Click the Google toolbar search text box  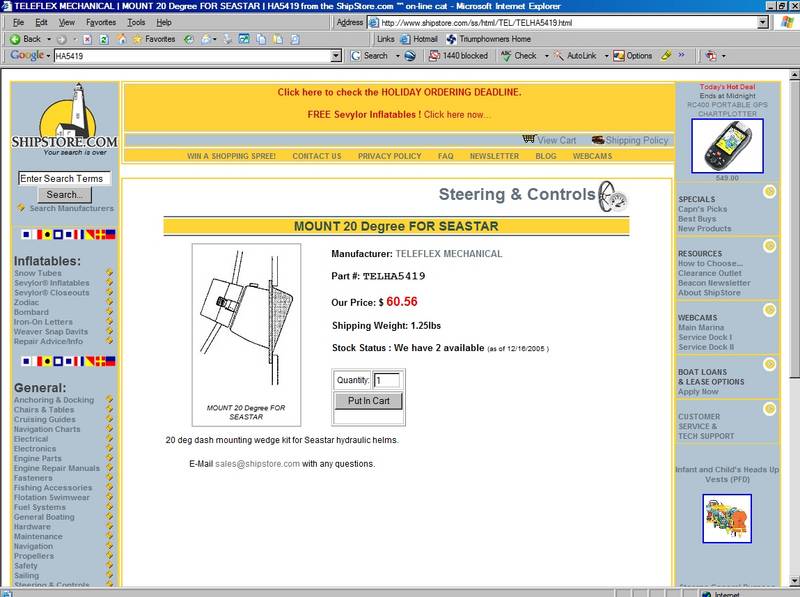[x=192, y=56]
